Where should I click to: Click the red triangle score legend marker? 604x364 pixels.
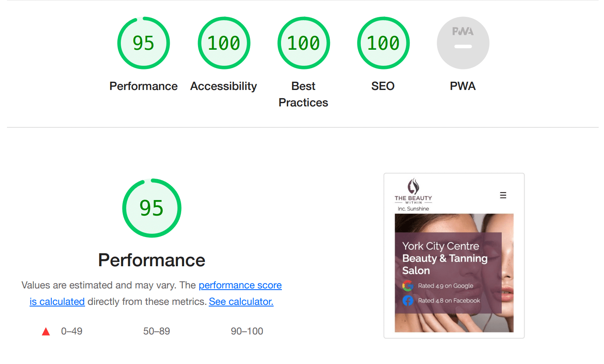[46, 331]
